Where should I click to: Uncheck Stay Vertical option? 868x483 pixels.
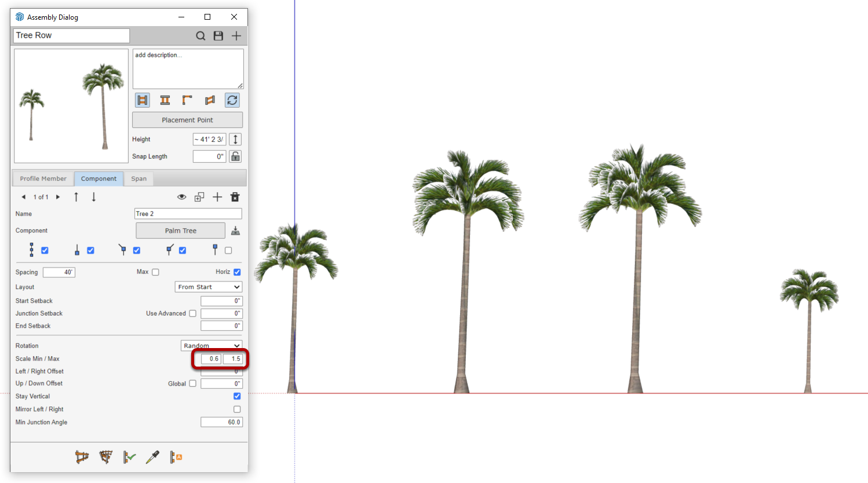(237, 396)
